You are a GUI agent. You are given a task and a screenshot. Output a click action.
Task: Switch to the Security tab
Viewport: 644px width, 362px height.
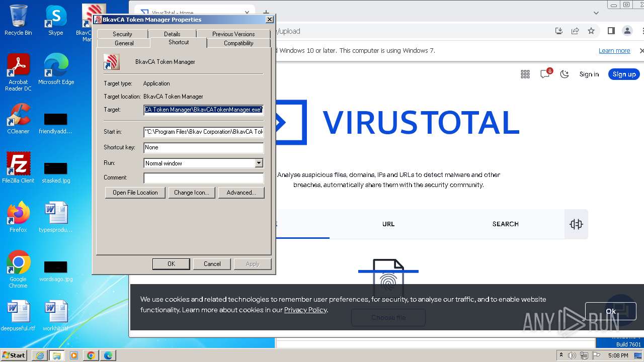(x=122, y=34)
